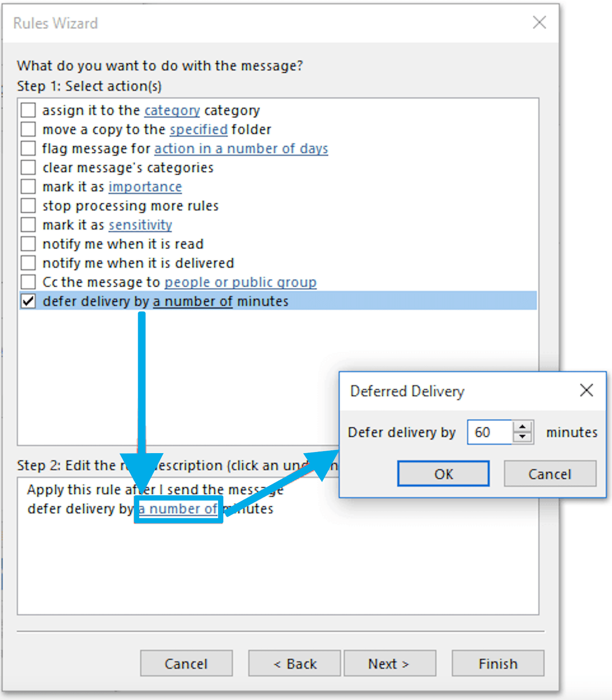The width and height of the screenshot is (612, 700).
Task: Check 'flag message for action in a number of days'
Action: [27, 148]
